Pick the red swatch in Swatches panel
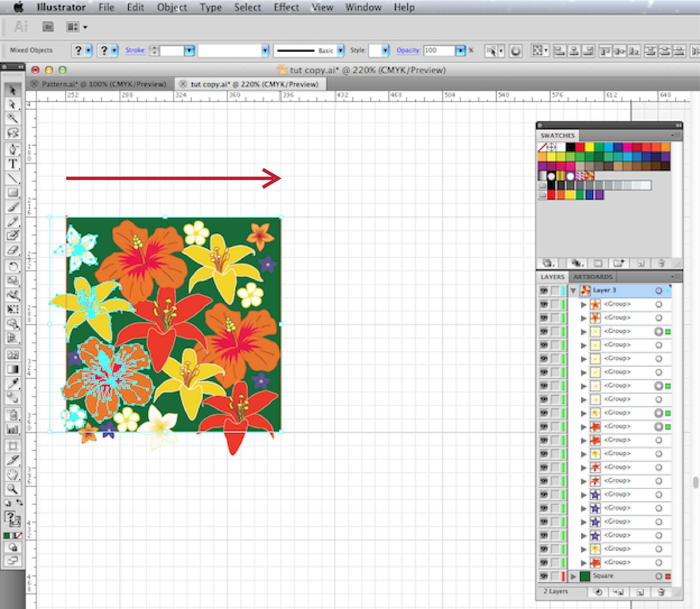Screen dimensions: 700x609 pyautogui.click(x=580, y=147)
